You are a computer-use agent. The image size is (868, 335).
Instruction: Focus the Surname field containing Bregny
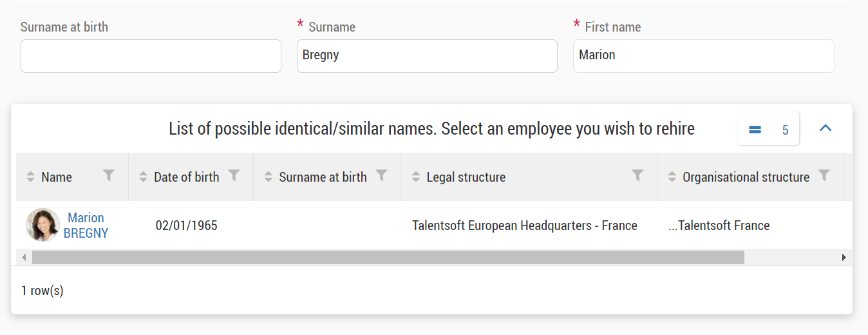pos(427,56)
